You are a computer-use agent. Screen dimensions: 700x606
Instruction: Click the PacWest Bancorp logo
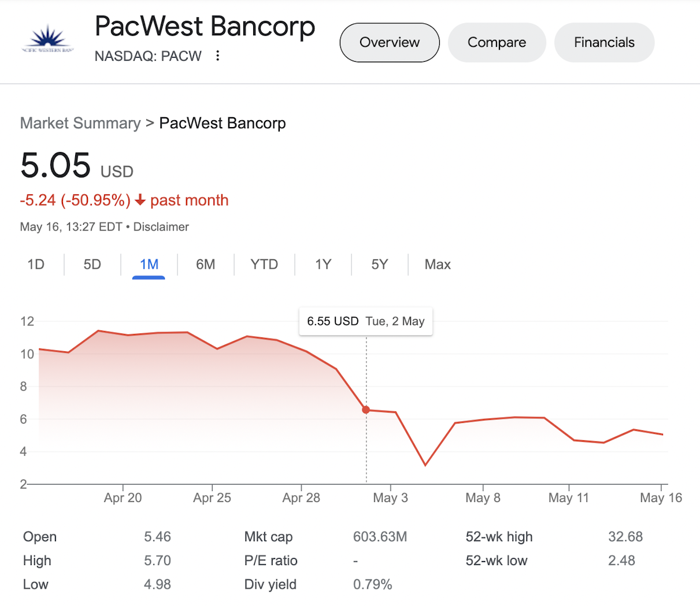47,40
